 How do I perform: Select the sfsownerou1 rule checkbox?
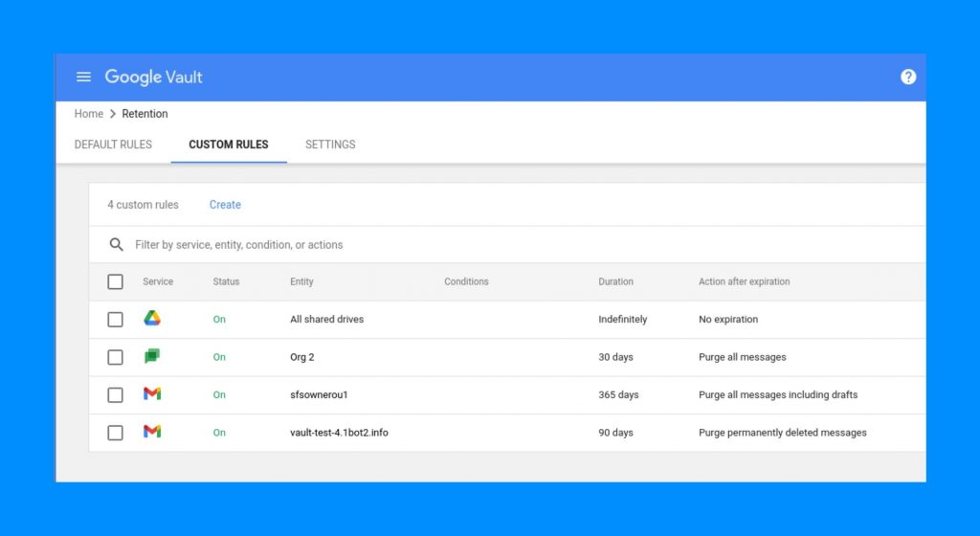pyautogui.click(x=115, y=394)
